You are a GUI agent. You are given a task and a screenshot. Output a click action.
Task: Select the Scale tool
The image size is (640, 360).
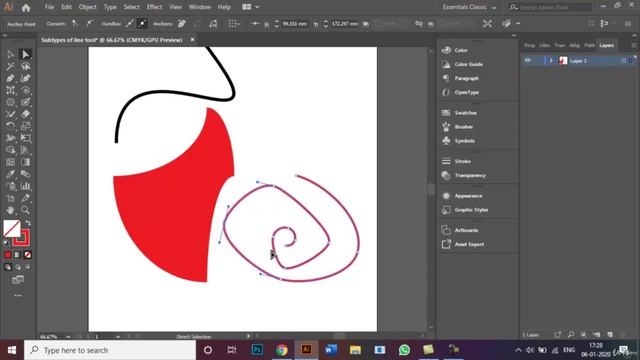click(x=25, y=126)
